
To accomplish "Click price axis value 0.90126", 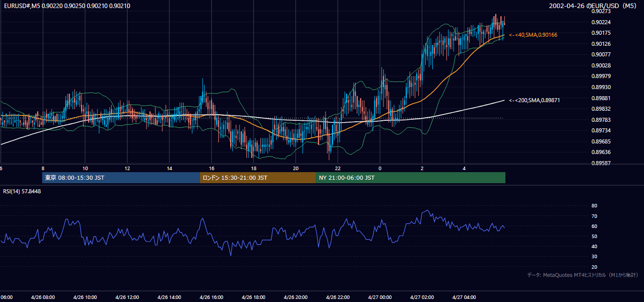I will click(x=601, y=44).
